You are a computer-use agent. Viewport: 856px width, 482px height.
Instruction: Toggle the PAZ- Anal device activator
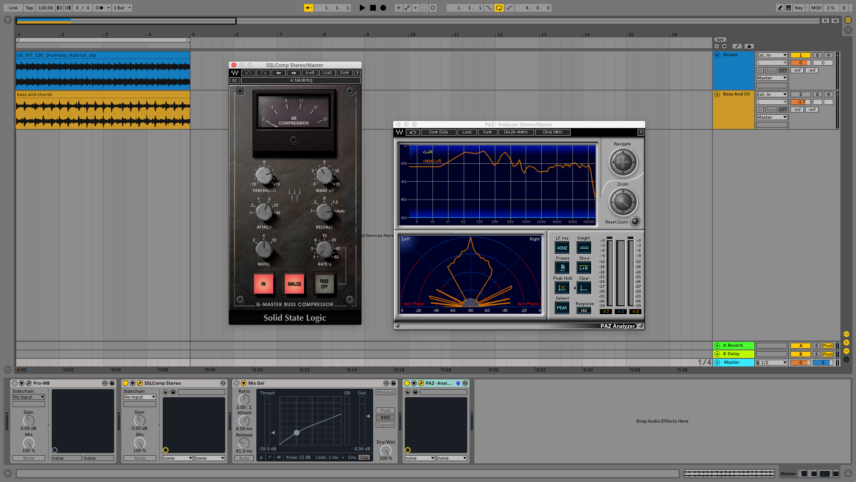point(407,383)
